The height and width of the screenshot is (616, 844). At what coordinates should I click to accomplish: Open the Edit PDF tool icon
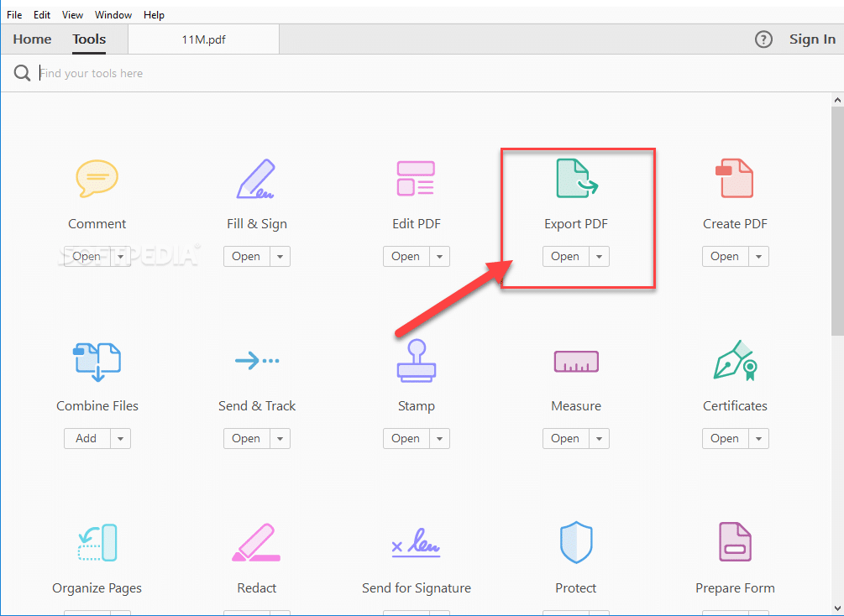click(416, 178)
